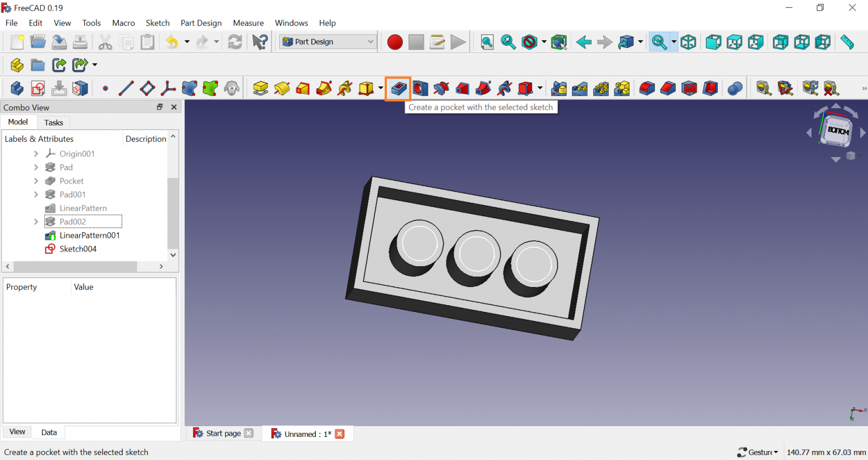The image size is (868, 460).
Task: Open the Part Design workbench dropdown
Action: [328, 42]
